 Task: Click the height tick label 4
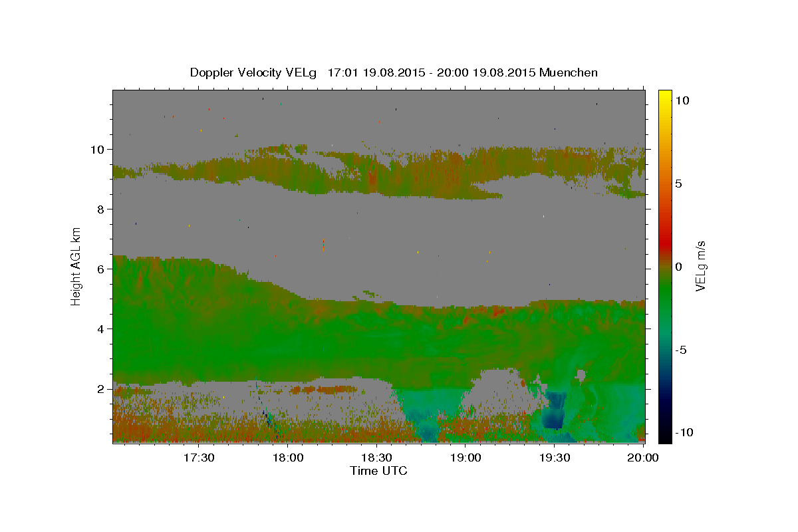point(101,329)
